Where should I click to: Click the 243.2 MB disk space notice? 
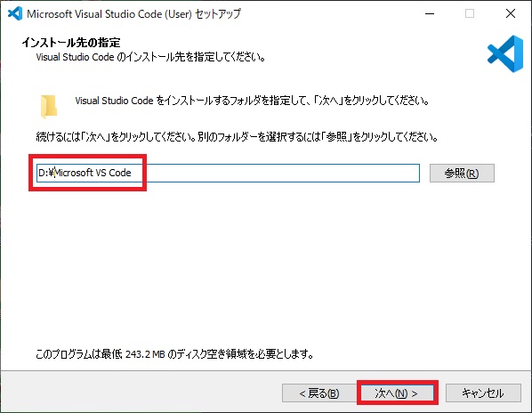(x=174, y=354)
